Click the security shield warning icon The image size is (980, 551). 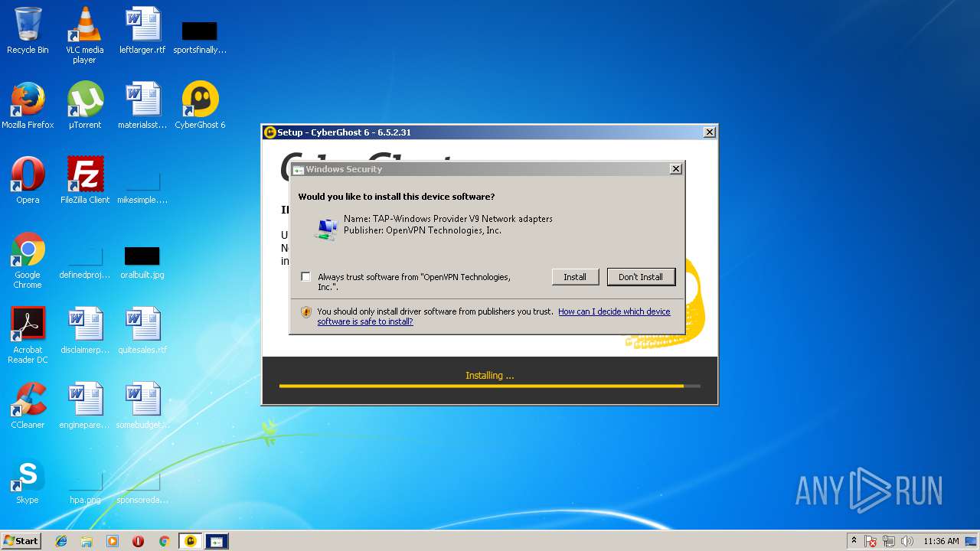coord(306,312)
